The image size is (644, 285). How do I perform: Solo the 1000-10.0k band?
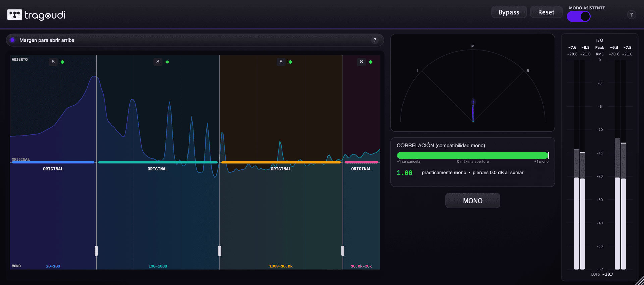[x=281, y=62]
